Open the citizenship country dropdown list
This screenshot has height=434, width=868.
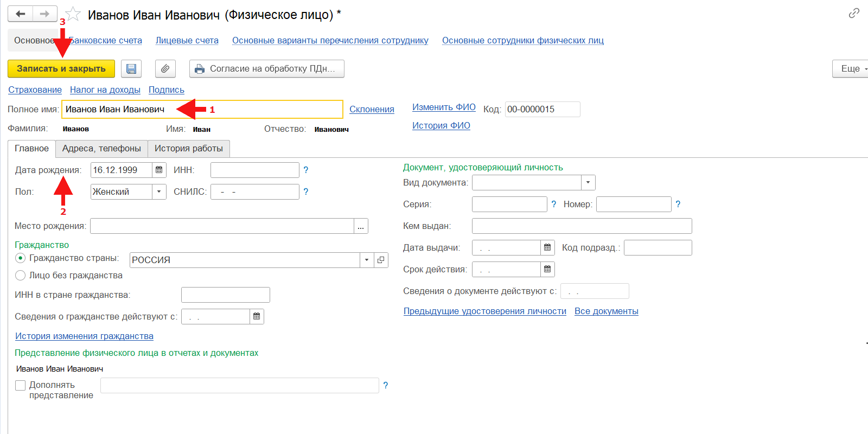click(x=367, y=260)
